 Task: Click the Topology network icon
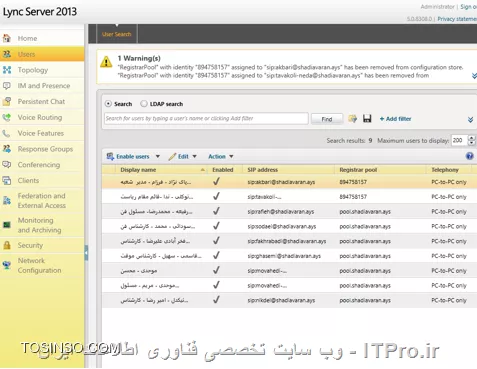tap(7, 70)
